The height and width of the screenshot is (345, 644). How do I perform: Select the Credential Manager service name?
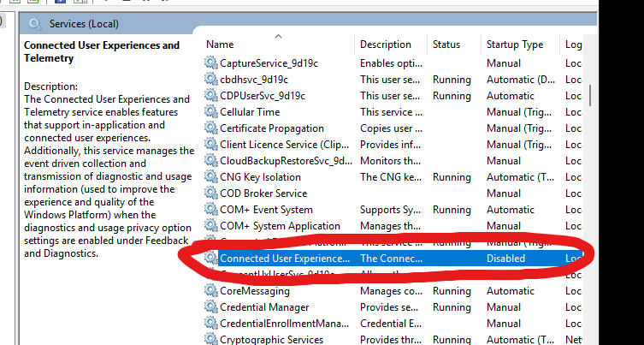264,307
